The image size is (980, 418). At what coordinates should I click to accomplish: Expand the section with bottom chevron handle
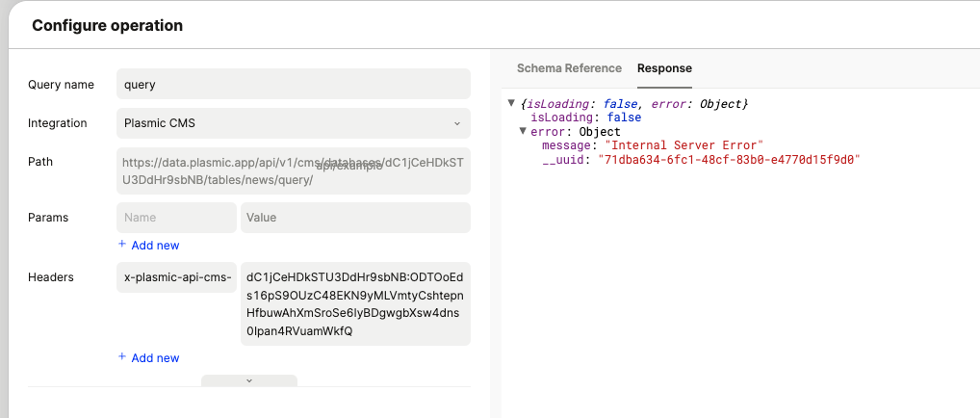click(x=249, y=380)
